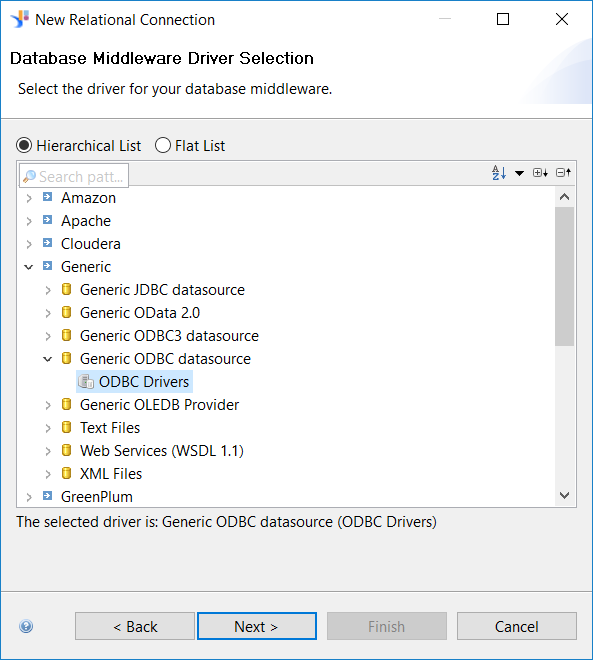The height and width of the screenshot is (660, 593).
Task: Click the Cancel button
Action: pyautogui.click(x=516, y=626)
